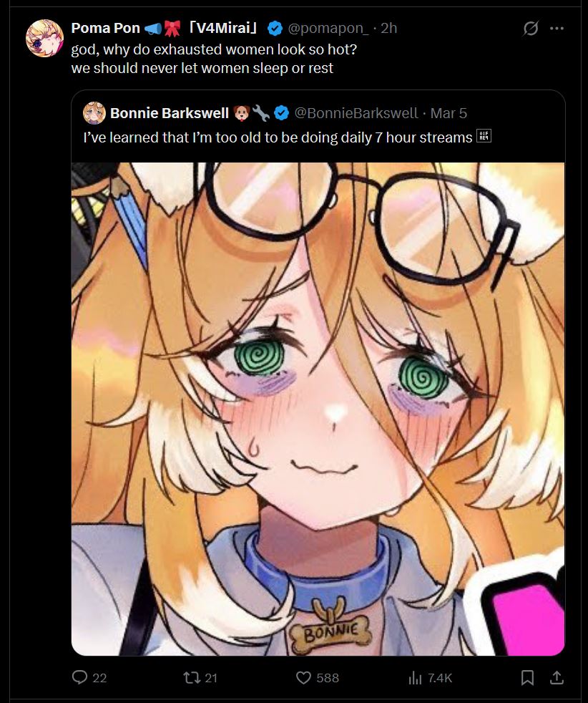Open Poma Pon's profile avatar
This screenshot has width=588, height=703.
(44, 38)
